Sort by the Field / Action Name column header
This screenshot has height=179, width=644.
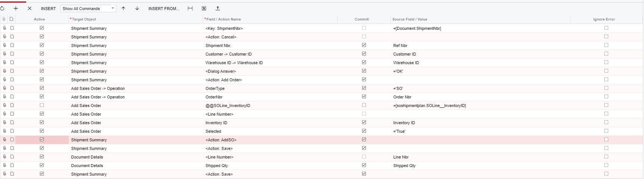coord(223,19)
